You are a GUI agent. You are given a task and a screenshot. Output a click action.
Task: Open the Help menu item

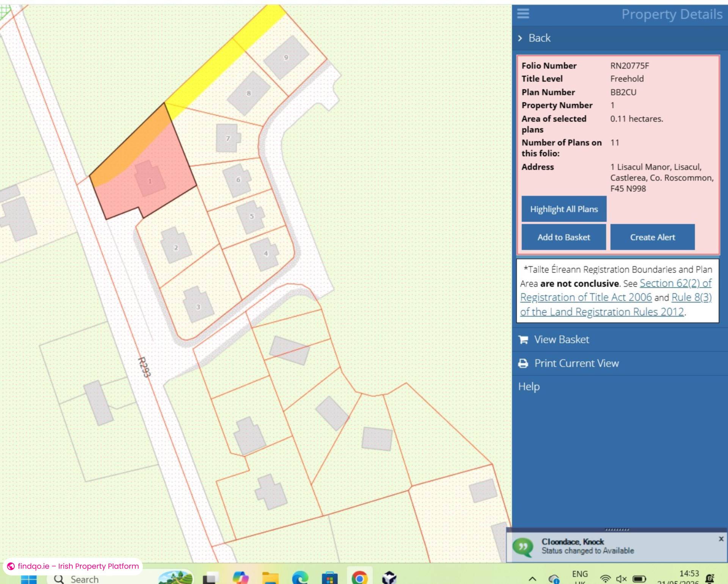click(x=529, y=386)
